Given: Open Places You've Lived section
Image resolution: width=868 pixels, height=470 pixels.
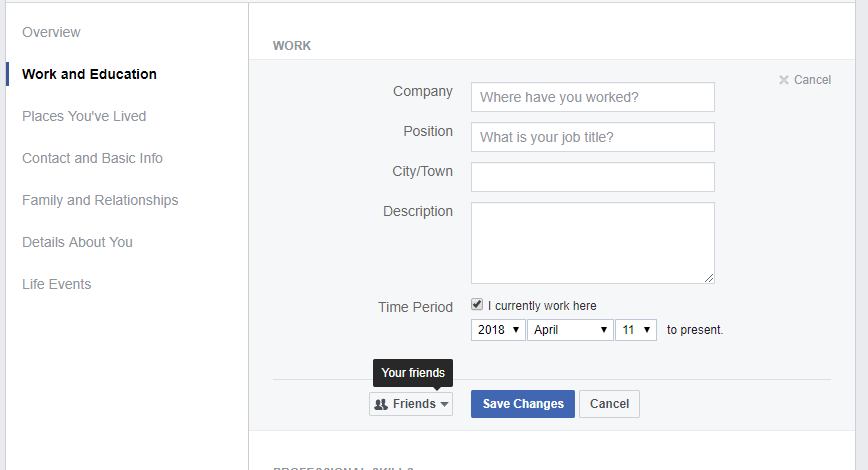Looking at the screenshot, I should 84,116.
